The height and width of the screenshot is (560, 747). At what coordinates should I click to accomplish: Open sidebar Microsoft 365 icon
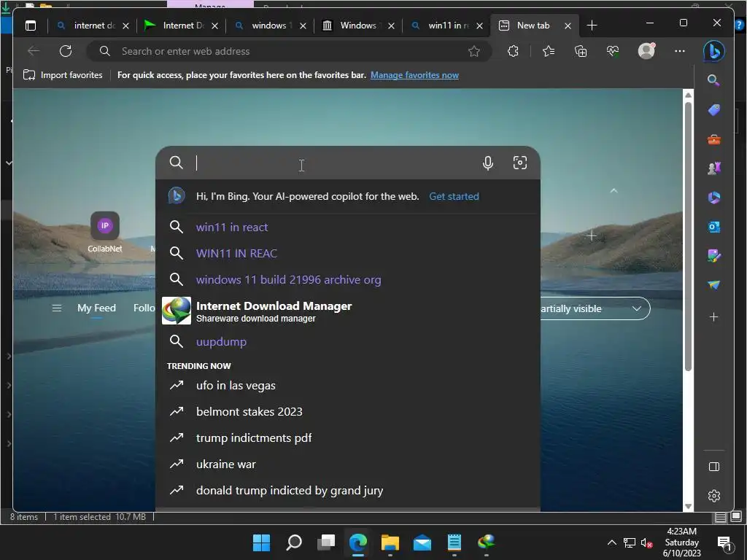click(x=713, y=197)
